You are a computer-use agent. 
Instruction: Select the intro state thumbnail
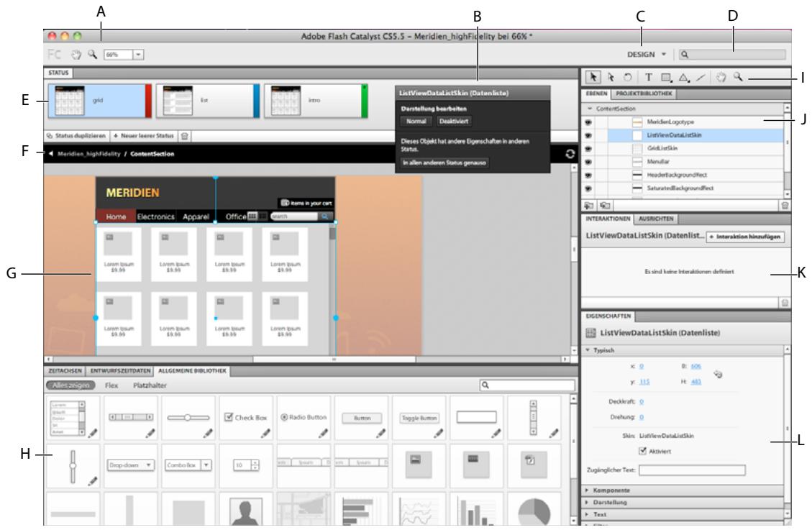316,101
